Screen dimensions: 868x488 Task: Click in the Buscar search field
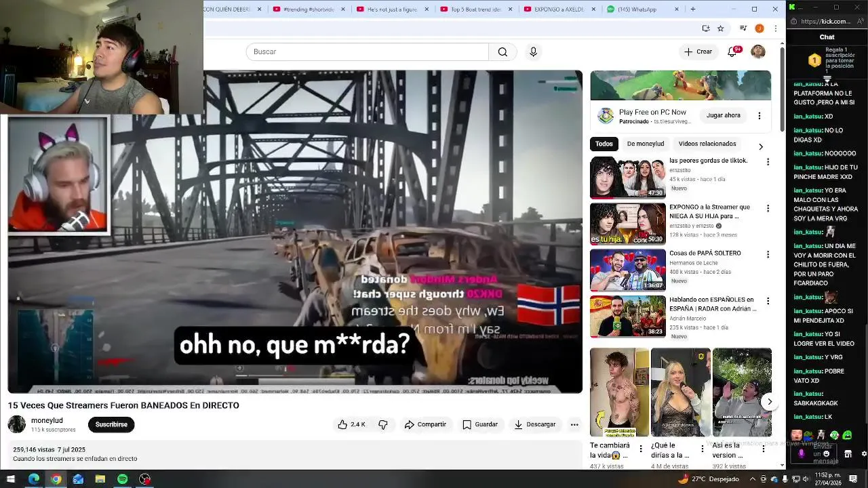click(367, 52)
